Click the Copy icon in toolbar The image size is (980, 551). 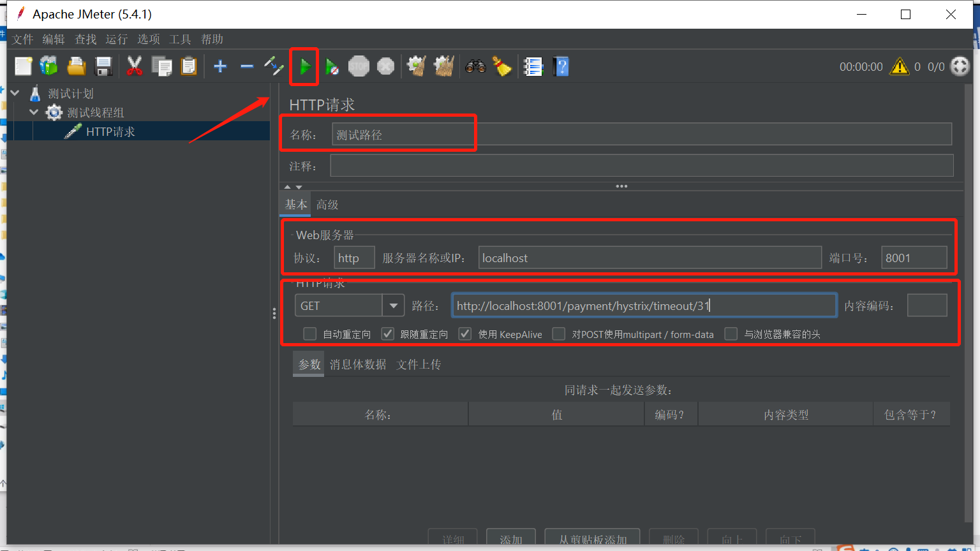tap(161, 66)
